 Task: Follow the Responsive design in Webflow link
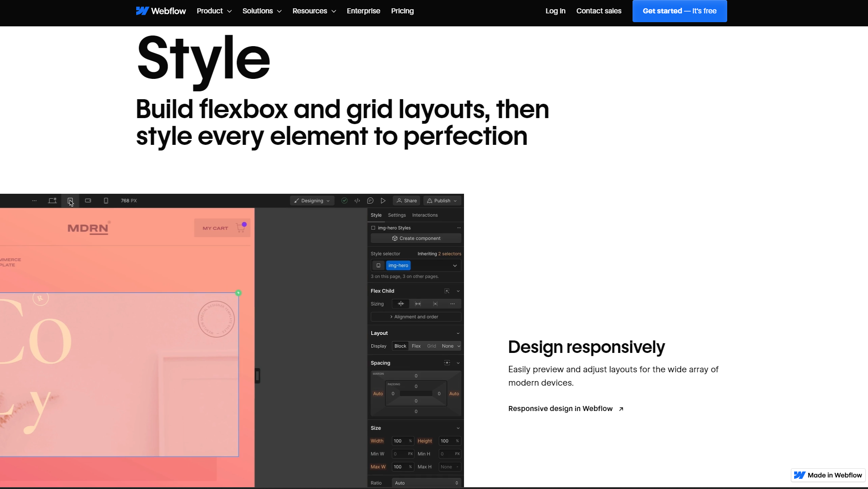pos(560,408)
